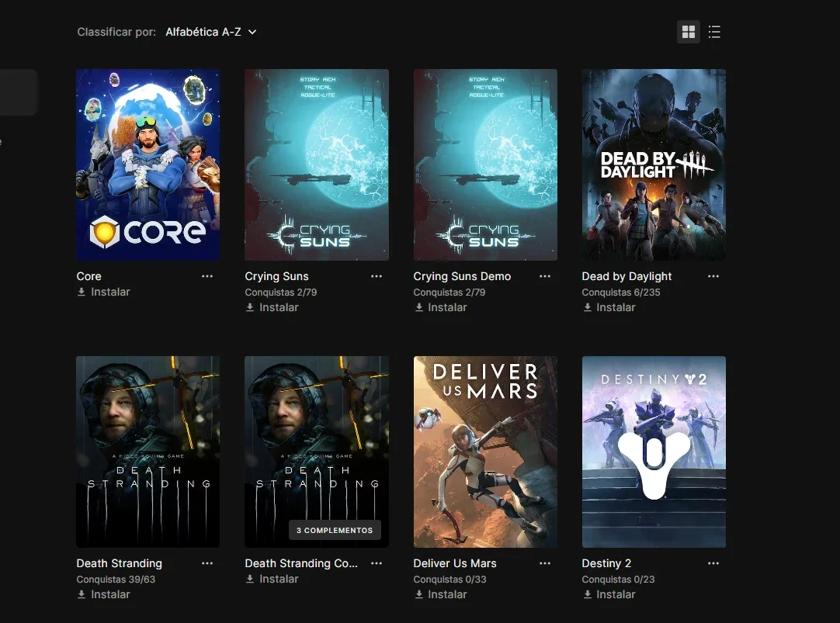Open Death Stranding cover art

148,452
